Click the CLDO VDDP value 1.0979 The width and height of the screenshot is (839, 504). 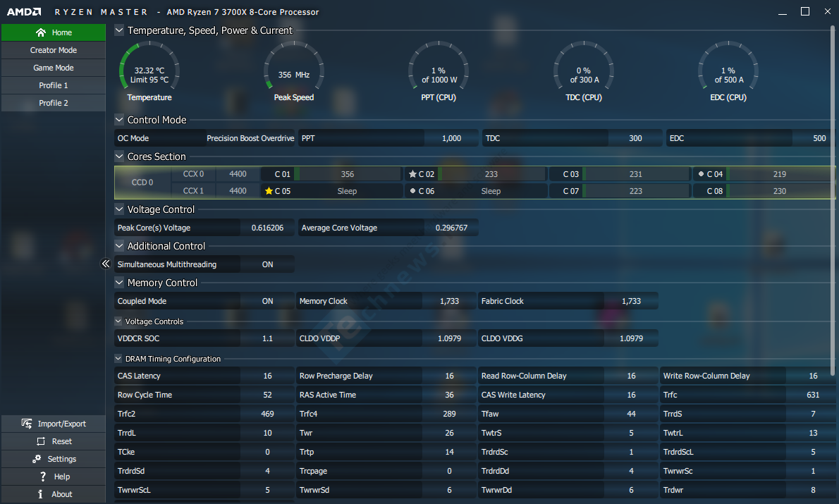tap(450, 338)
